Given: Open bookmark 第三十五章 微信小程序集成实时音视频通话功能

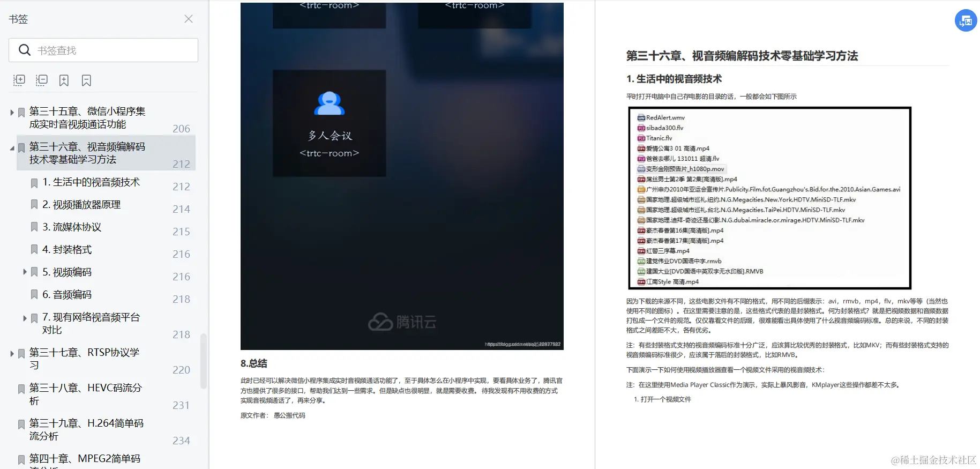Looking at the screenshot, I should click(87, 118).
